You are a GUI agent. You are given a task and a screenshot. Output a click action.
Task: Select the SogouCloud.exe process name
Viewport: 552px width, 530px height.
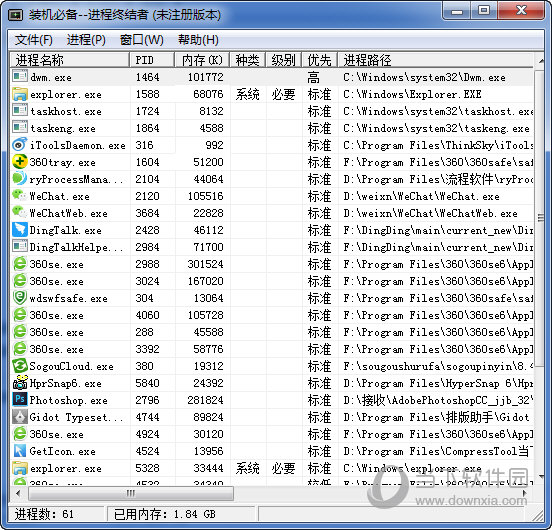pos(71,366)
